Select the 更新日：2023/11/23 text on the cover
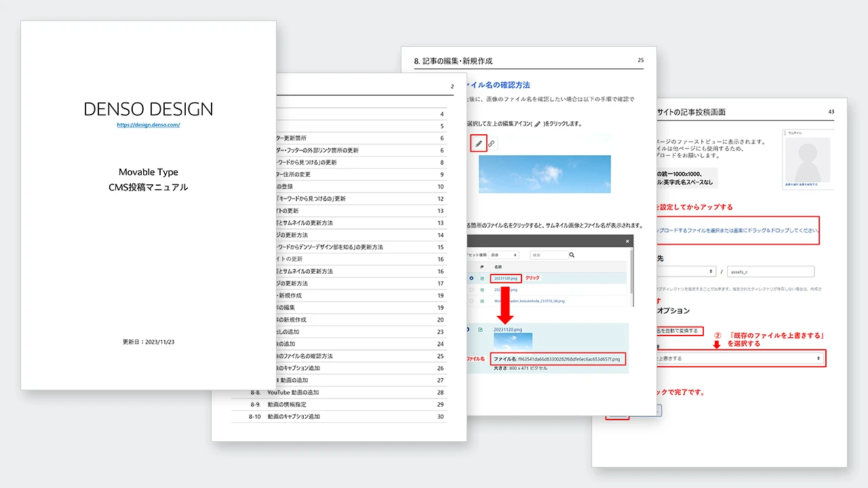This screenshot has height=488, width=868. pos(149,342)
